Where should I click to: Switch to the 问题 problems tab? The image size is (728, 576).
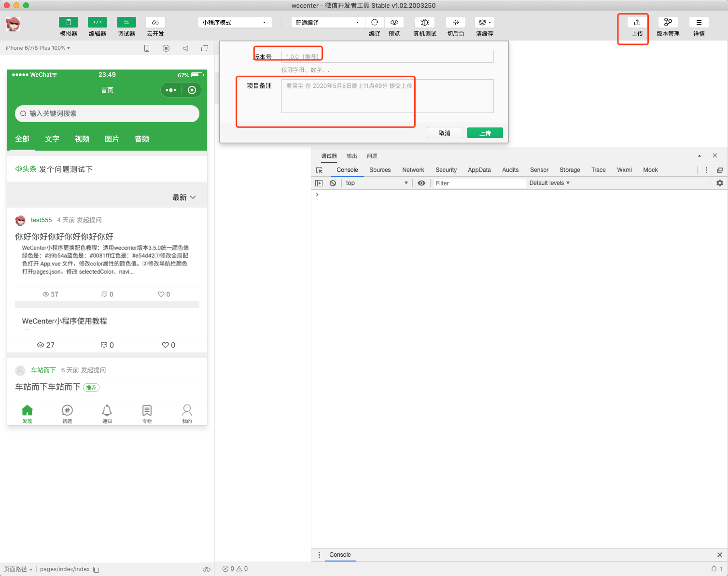(x=372, y=156)
